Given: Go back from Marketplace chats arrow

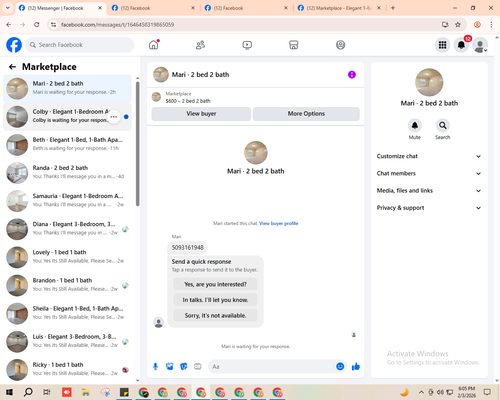Looking at the screenshot, I should tap(12, 67).
